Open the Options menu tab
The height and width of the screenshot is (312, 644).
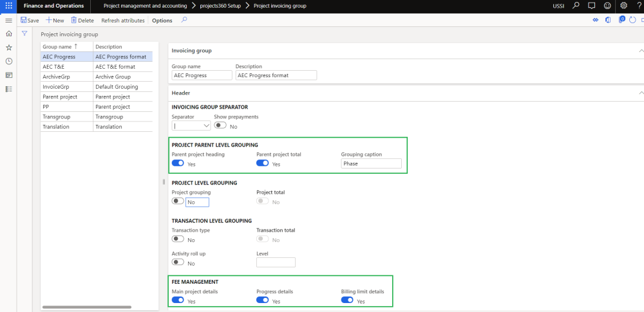click(x=162, y=21)
